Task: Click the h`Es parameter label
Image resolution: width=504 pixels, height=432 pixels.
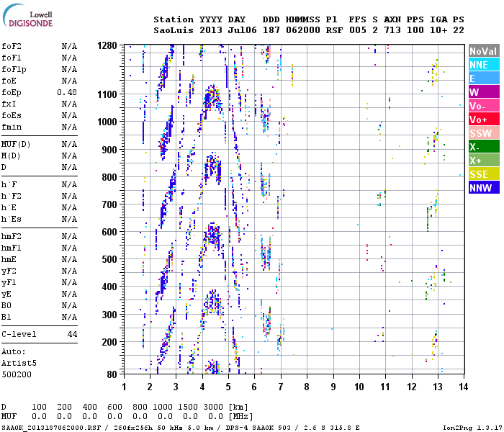Action: 12,219
